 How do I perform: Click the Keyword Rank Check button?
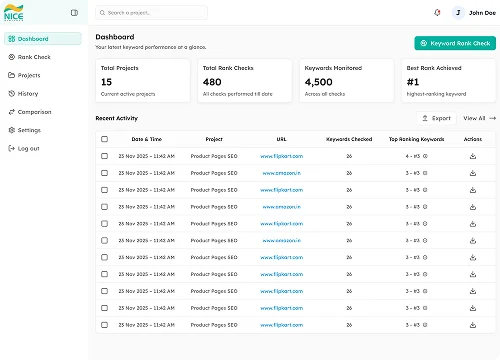(455, 43)
